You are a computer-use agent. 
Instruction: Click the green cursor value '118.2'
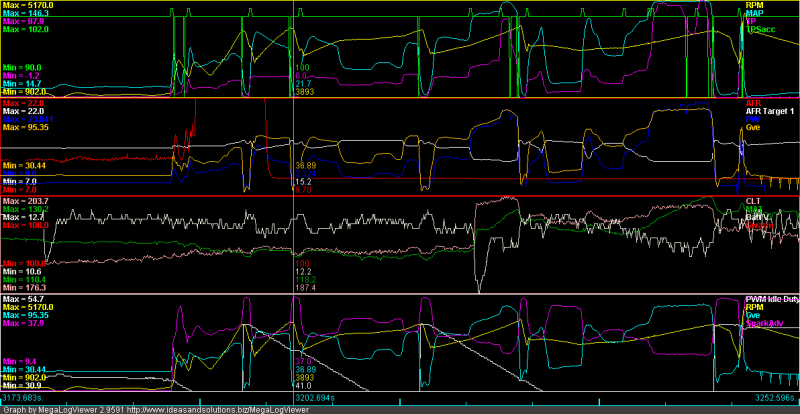pos(304,280)
